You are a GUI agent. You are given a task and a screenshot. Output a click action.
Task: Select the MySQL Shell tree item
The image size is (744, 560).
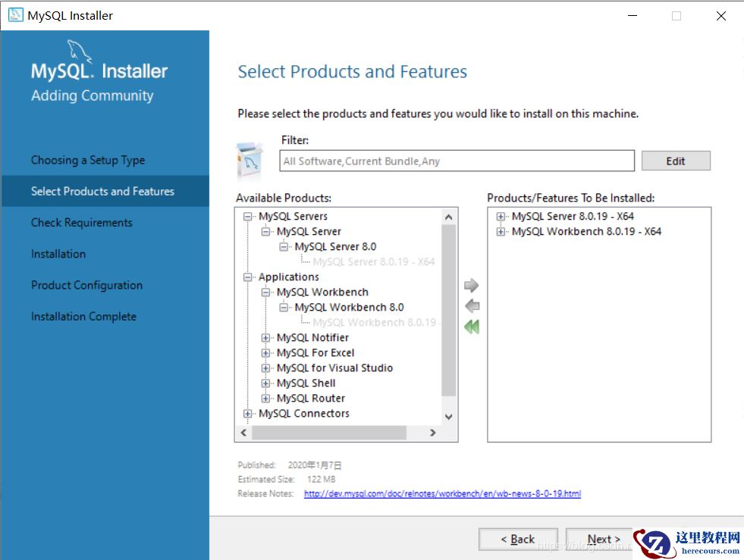306,383
